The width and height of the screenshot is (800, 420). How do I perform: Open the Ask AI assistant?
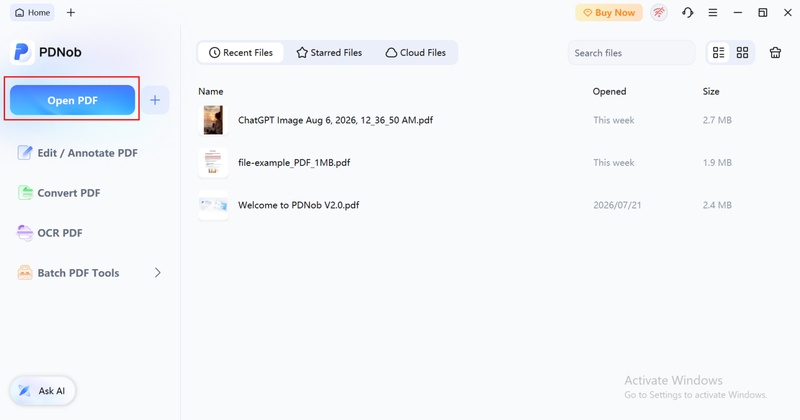pos(43,391)
